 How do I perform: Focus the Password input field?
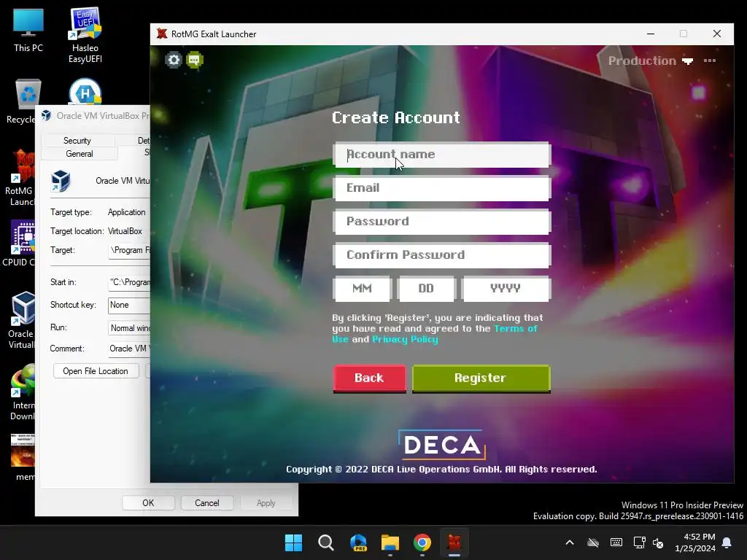442,222
